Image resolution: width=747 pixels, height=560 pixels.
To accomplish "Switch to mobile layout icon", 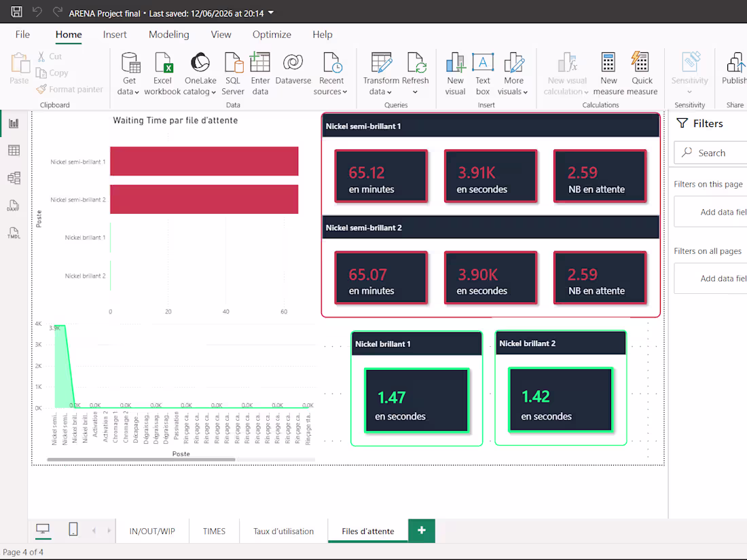I will click(x=73, y=529).
